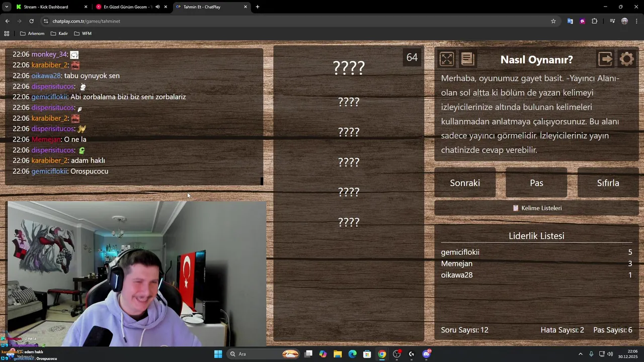Click the chat message 'tabu oynuyok sen'
Viewport: 644px width, 362px height.
click(92, 76)
